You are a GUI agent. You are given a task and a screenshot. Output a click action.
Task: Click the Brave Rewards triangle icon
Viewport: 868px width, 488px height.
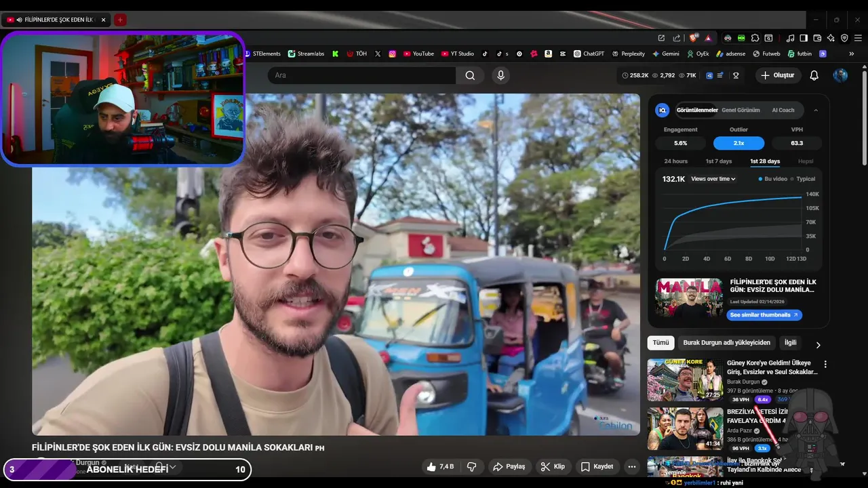click(x=708, y=38)
